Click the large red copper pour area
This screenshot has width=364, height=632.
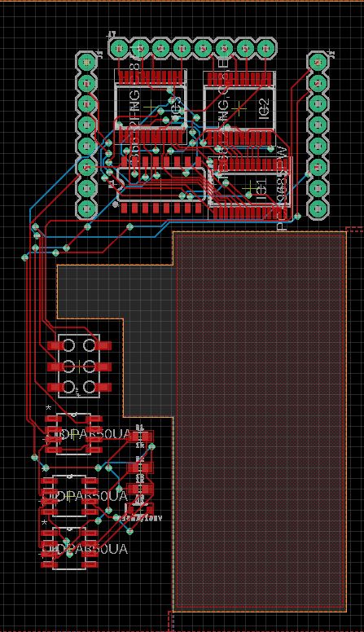click(x=261, y=419)
